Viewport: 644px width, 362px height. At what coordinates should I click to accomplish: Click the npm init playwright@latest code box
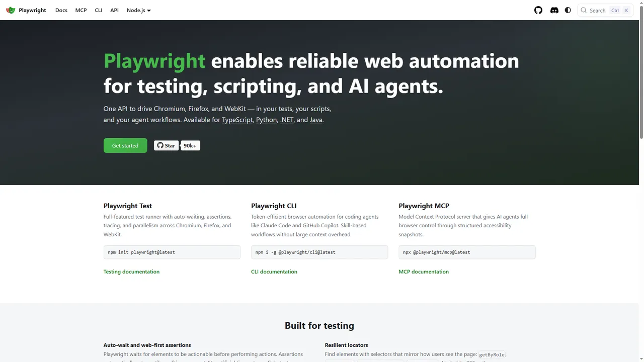pyautogui.click(x=172, y=252)
